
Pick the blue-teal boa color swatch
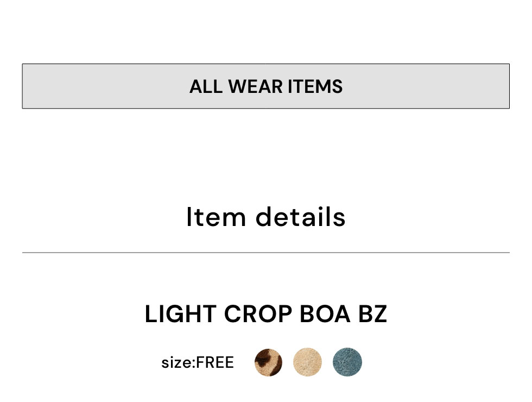click(x=347, y=362)
